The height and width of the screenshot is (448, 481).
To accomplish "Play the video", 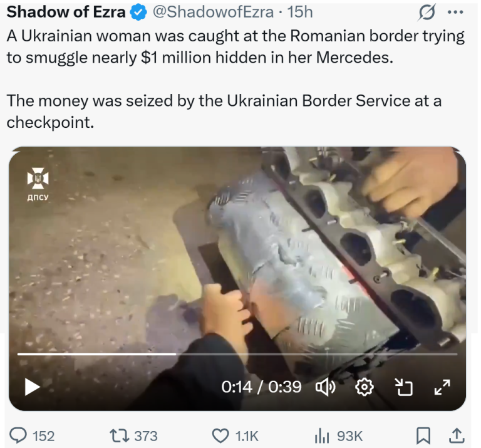I will point(32,387).
